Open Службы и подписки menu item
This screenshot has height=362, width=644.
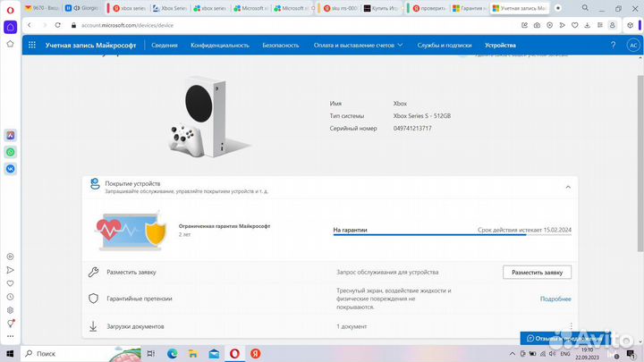click(445, 46)
